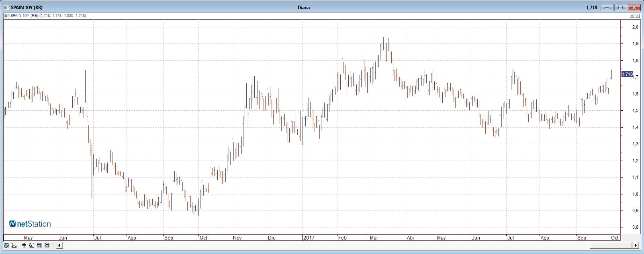Close the inner chart pane
Image resolution: width=644 pixels, height=254 pixels.
point(638,16)
